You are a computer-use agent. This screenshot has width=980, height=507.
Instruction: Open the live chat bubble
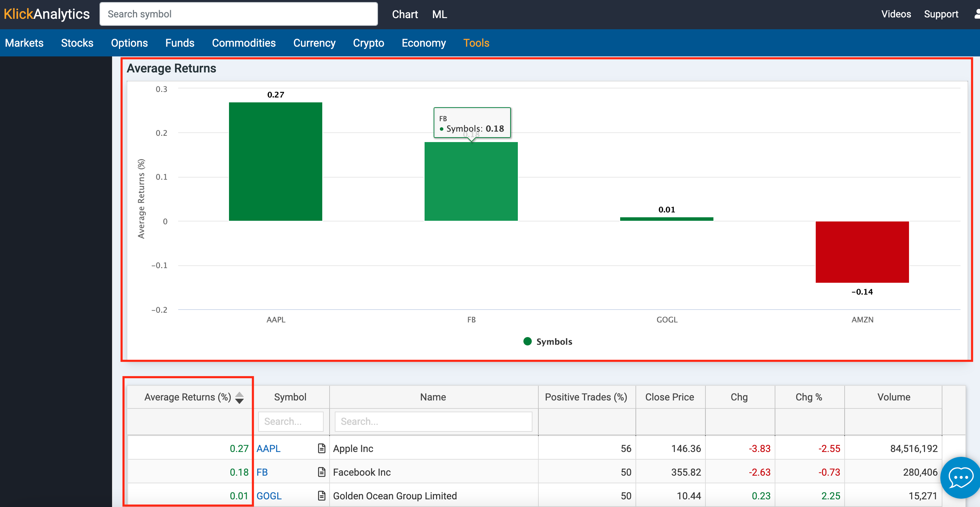tap(961, 478)
